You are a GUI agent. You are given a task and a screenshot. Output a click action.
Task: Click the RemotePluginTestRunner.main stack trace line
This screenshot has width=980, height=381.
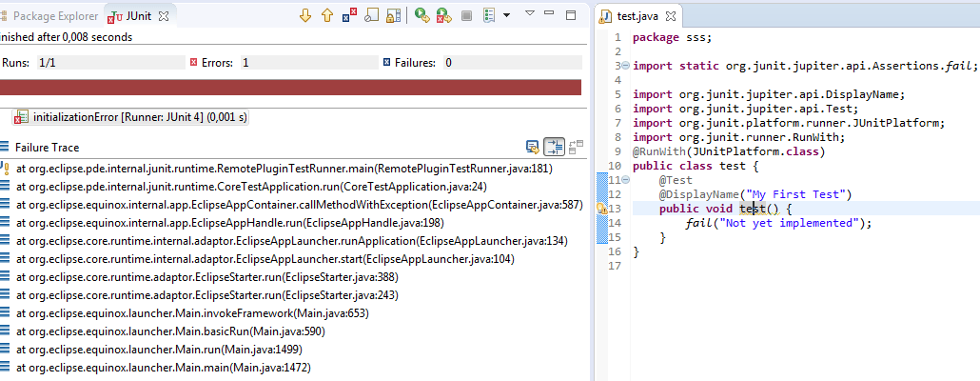pyautogui.click(x=284, y=169)
